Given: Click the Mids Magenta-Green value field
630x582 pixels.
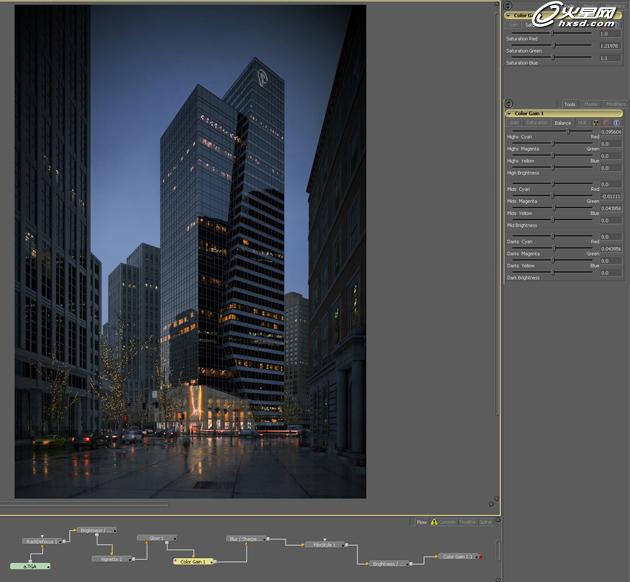Looking at the screenshot, I should 611,196.
